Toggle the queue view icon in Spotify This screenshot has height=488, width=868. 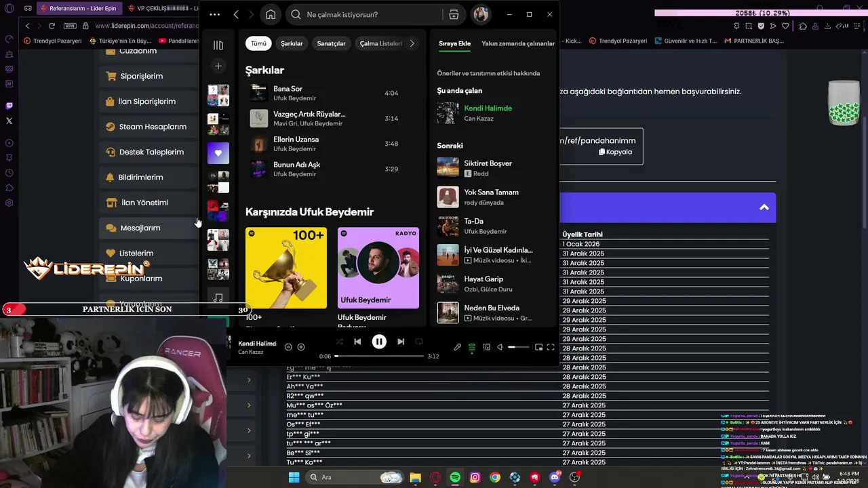coord(472,347)
